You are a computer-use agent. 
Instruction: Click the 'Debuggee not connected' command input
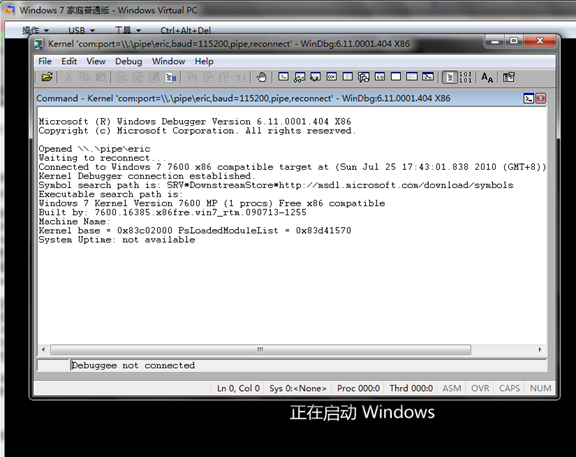pos(308,366)
